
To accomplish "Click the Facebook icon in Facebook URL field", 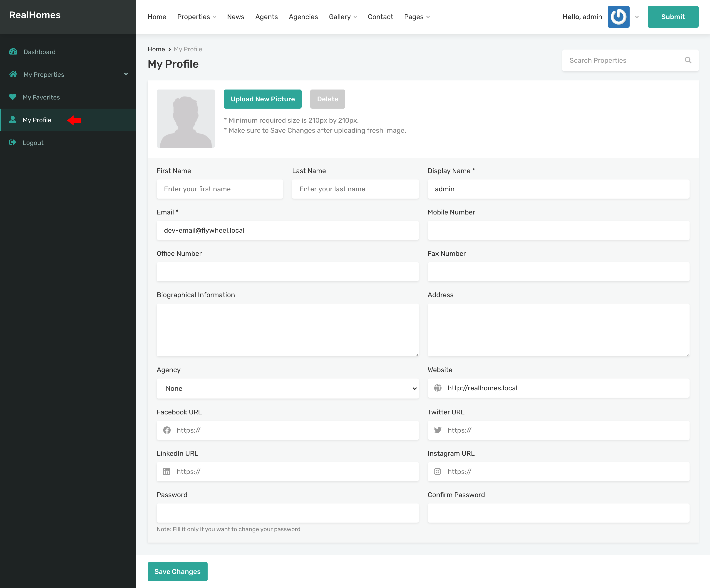I will (x=167, y=430).
